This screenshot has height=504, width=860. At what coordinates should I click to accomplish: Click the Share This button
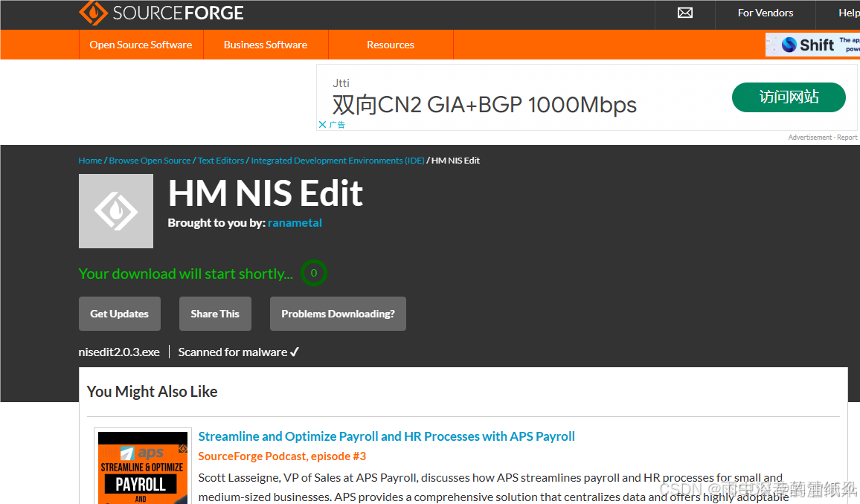pyautogui.click(x=215, y=314)
